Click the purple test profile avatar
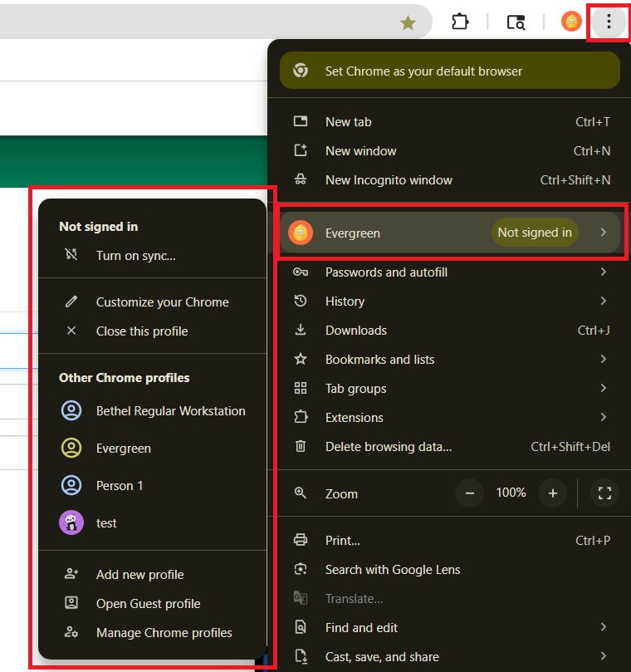Viewport: 631px width, 672px height. click(x=71, y=522)
